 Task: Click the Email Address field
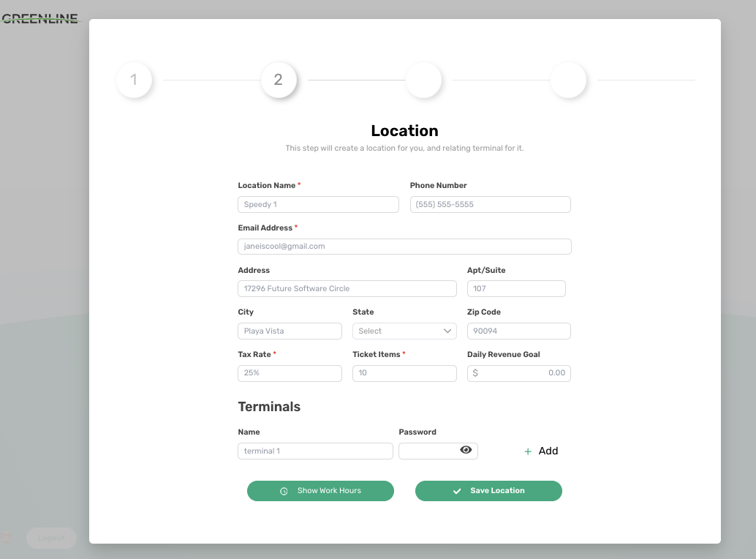pos(404,247)
